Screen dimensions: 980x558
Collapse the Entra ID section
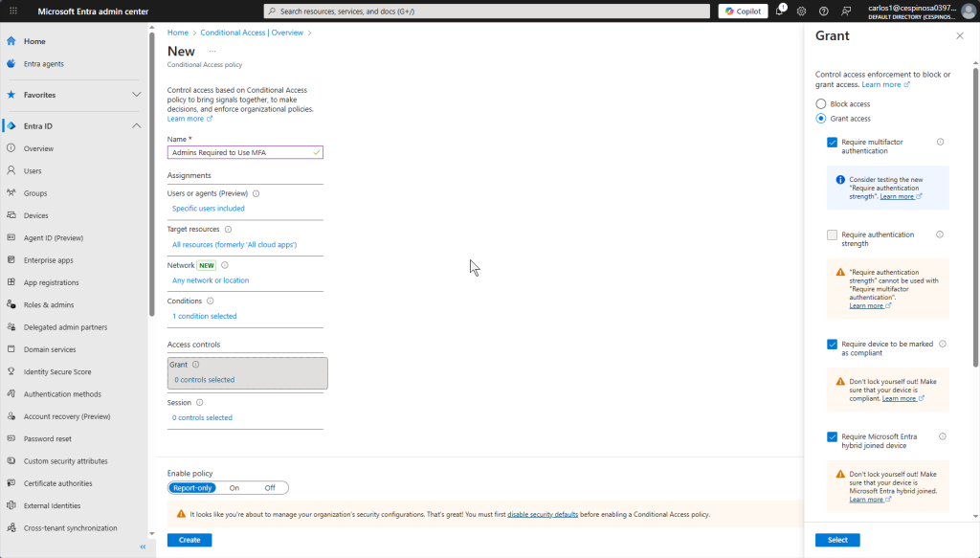[136, 126]
